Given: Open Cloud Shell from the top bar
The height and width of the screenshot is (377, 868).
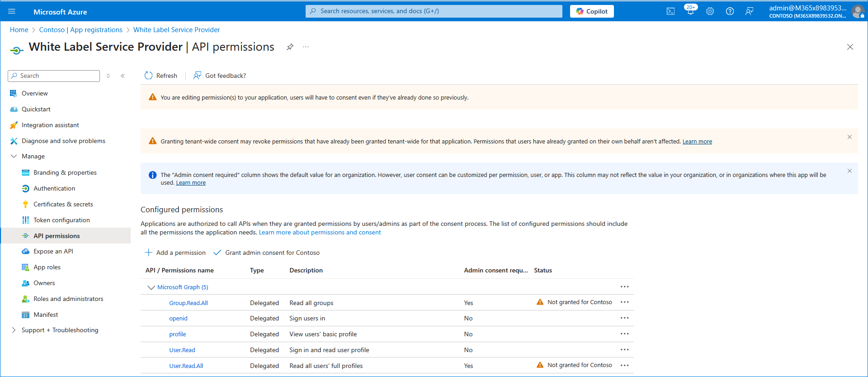Looking at the screenshot, I should (x=670, y=11).
